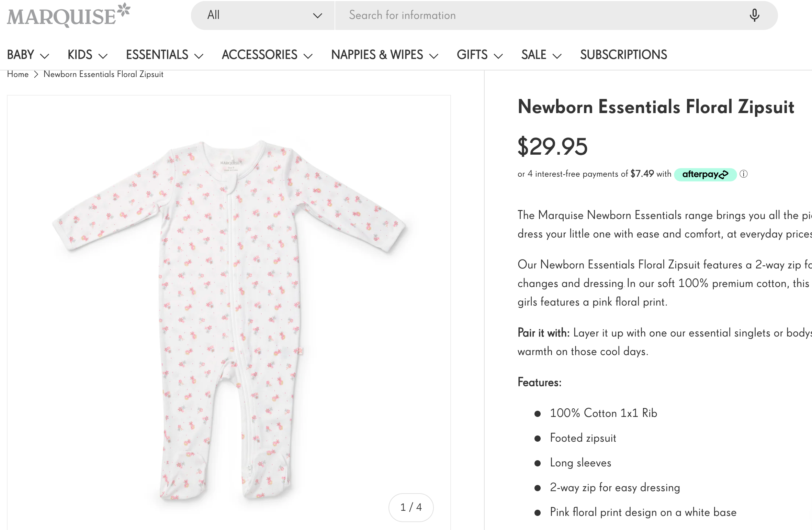Focus the Search for information field
This screenshot has height=530, width=812.
coord(543,15)
